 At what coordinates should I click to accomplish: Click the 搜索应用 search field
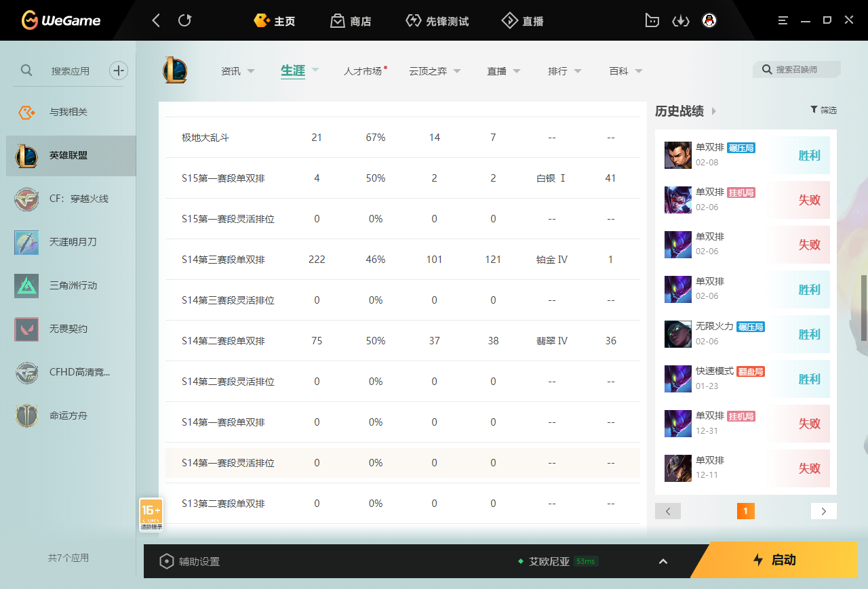71,70
